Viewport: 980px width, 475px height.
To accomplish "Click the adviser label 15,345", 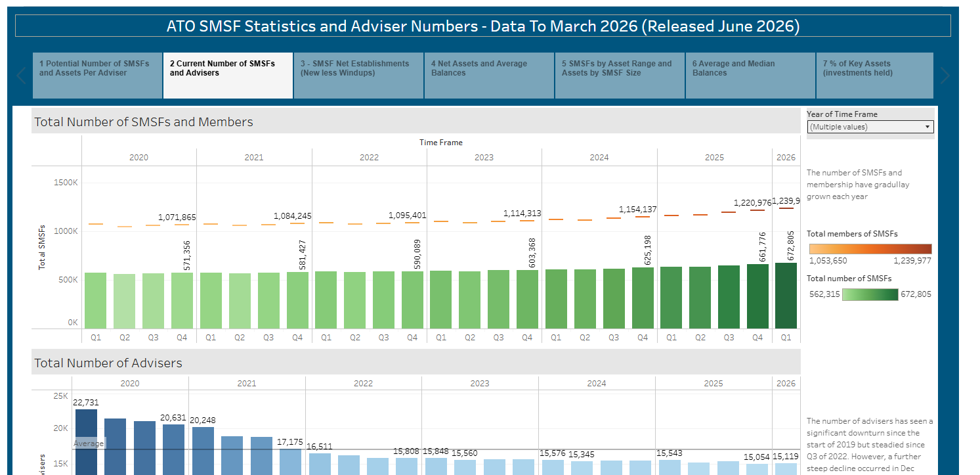I will pos(582,454).
